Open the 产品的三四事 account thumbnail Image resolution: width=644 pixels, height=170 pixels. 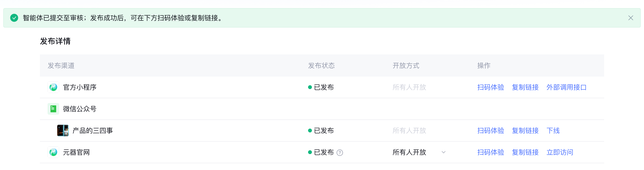(x=63, y=131)
